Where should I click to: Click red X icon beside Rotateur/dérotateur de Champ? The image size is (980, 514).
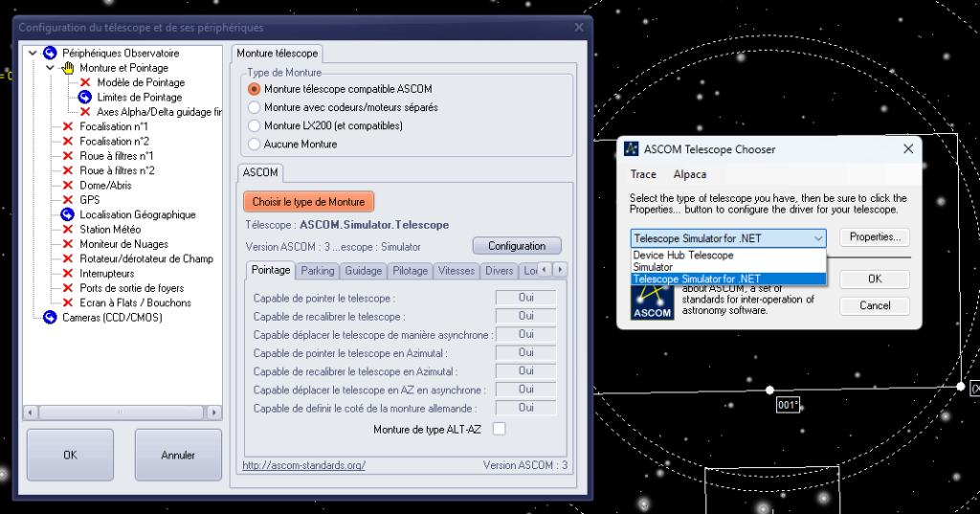[x=68, y=258]
